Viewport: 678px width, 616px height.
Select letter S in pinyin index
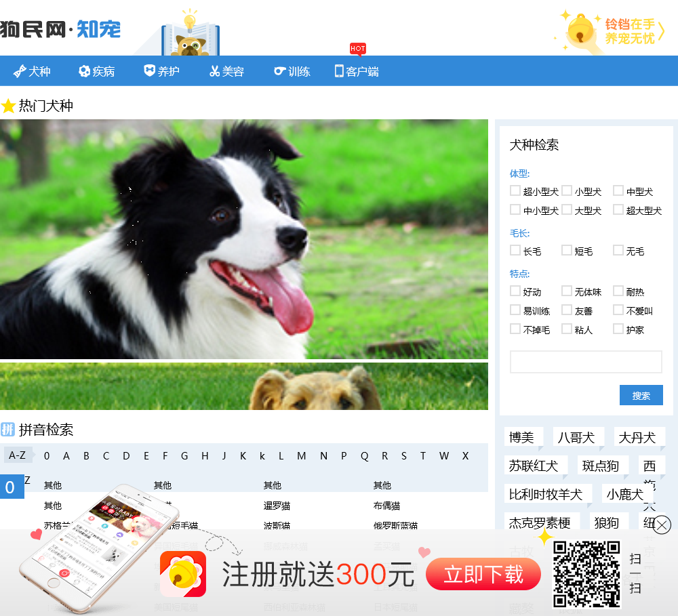(x=404, y=456)
